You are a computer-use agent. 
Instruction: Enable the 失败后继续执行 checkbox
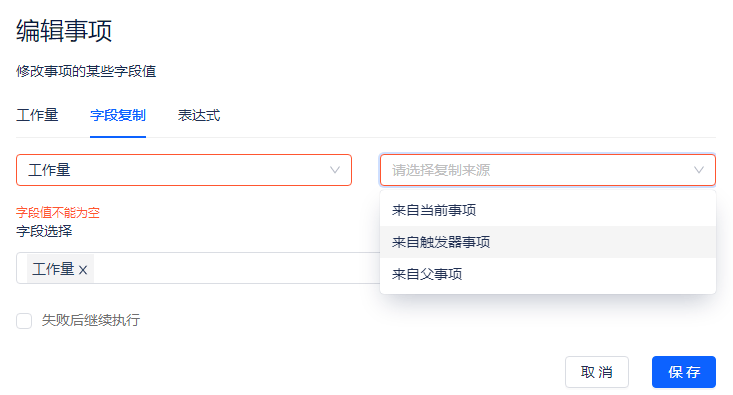[24, 321]
